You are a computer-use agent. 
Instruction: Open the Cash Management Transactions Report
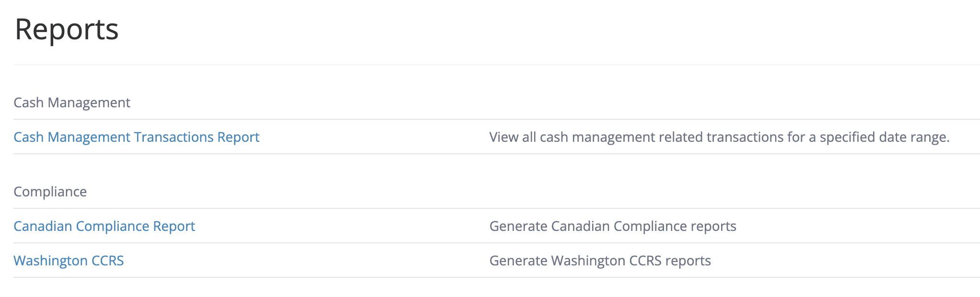[136, 137]
